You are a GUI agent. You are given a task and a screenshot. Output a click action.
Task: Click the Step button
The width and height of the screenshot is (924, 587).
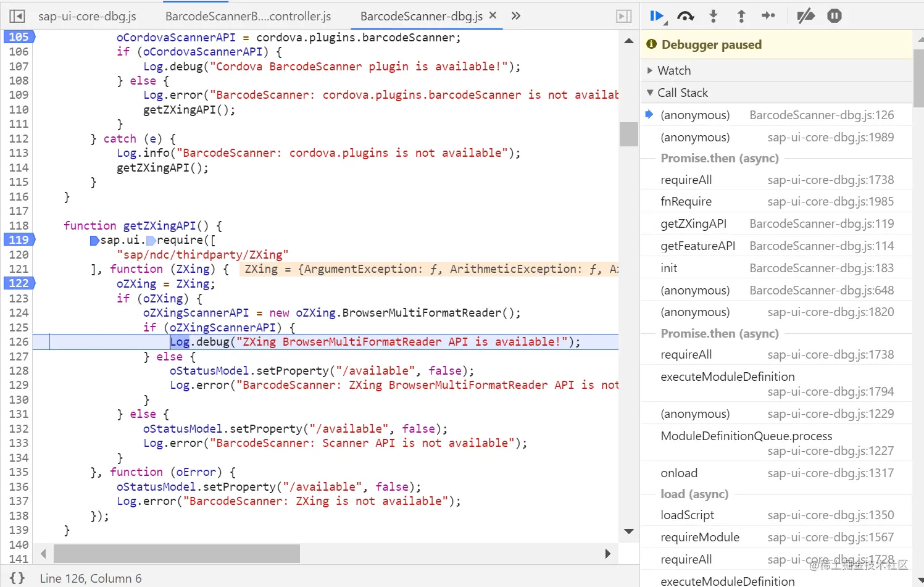768,16
